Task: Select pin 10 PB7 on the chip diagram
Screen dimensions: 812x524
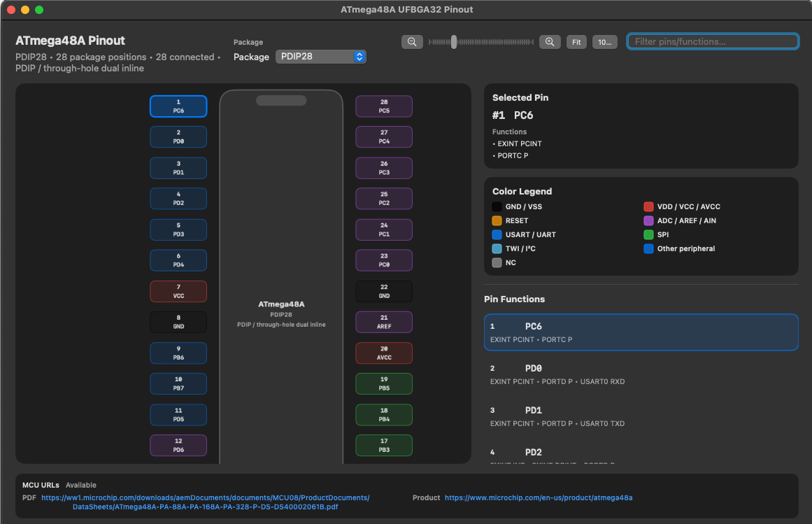Action: pos(178,383)
